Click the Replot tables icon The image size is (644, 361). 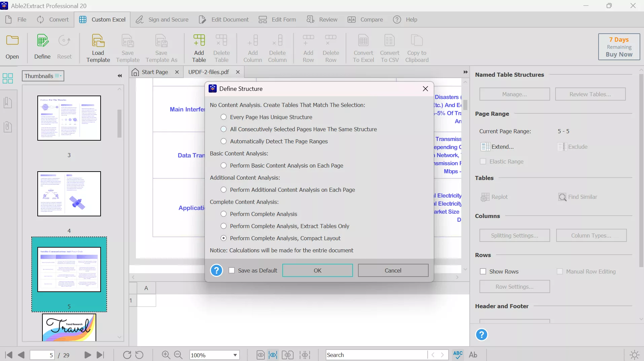[x=485, y=197]
